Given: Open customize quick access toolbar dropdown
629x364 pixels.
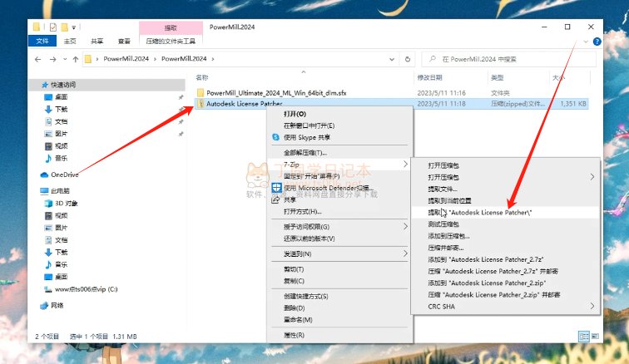Looking at the screenshot, I should tap(74, 27).
